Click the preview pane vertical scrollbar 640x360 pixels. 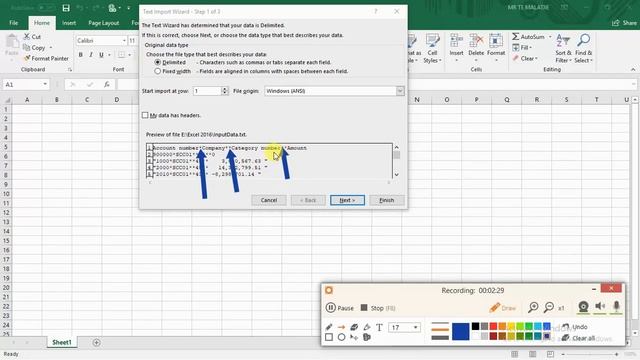[397, 161]
